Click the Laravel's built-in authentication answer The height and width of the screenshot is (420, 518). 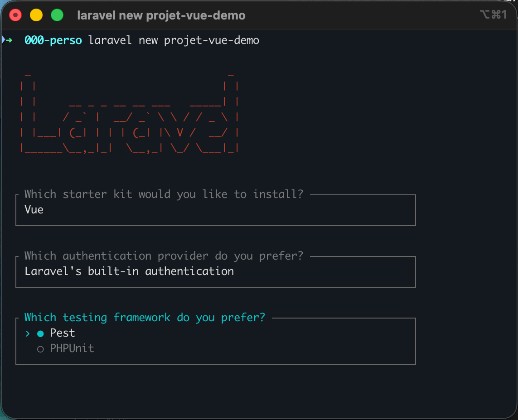129,271
